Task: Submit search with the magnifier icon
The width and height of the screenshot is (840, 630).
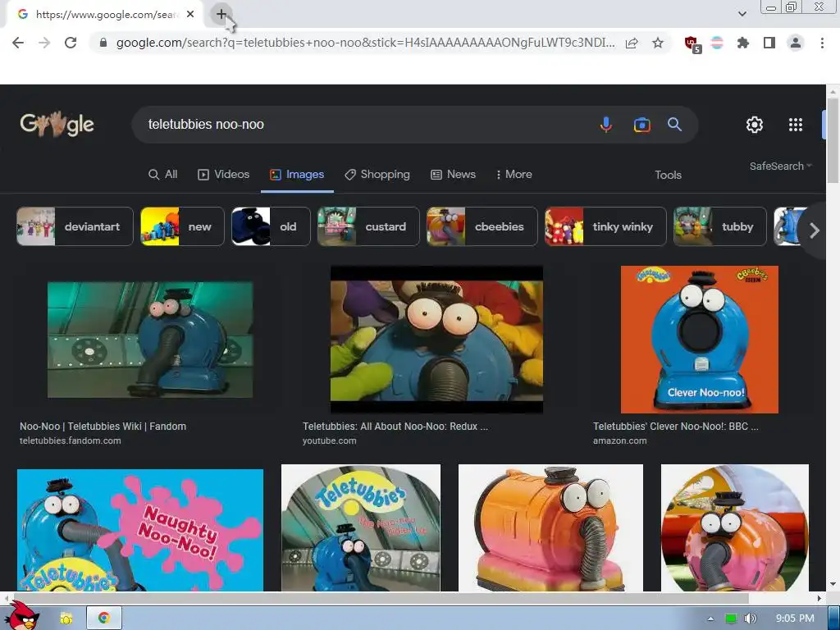Action: coord(674,125)
